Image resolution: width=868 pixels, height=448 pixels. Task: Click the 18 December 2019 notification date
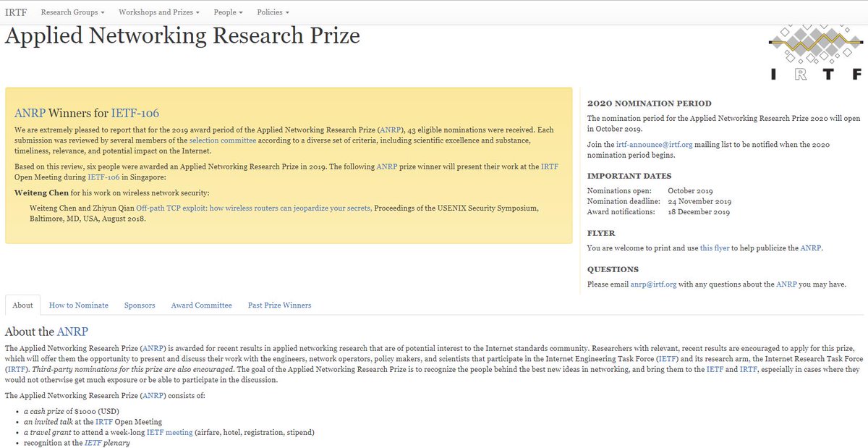click(x=699, y=212)
